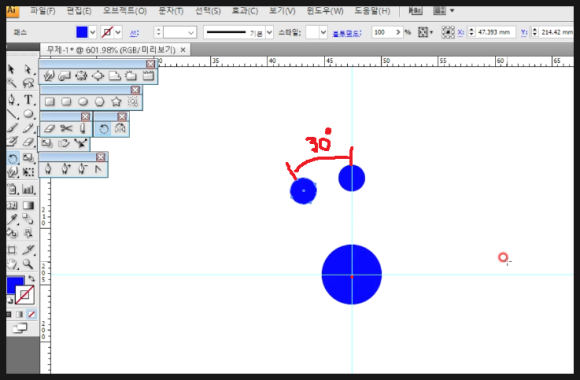The height and width of the screenshot is (380, 580).
Task: Open the 파일(F) menu
Action: [43, 11]
